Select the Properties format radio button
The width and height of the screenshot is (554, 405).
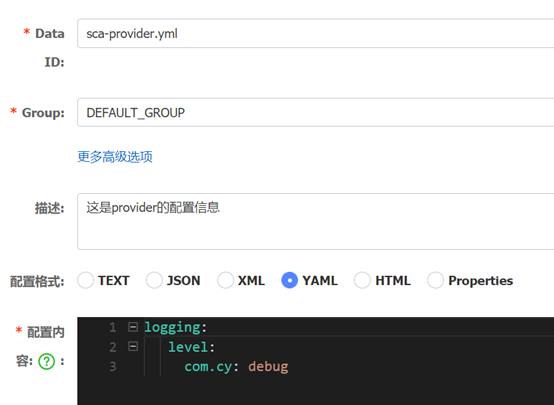435,280
